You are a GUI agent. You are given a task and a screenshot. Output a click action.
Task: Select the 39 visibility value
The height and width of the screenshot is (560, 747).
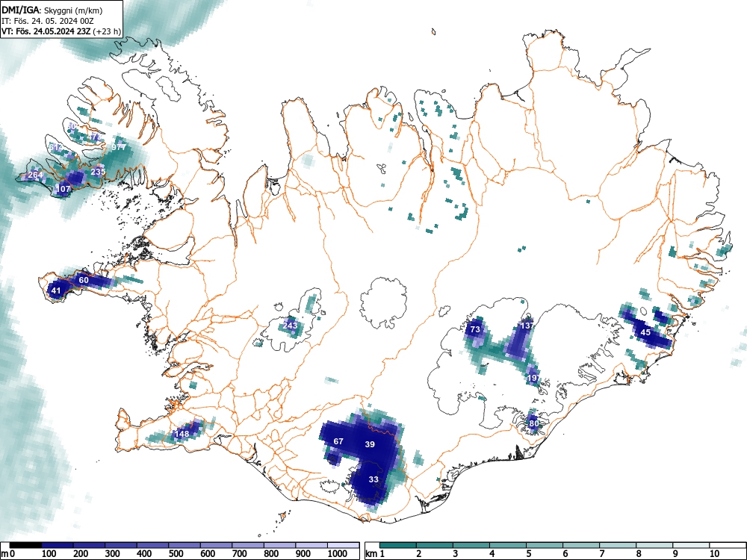coord(370,444)
